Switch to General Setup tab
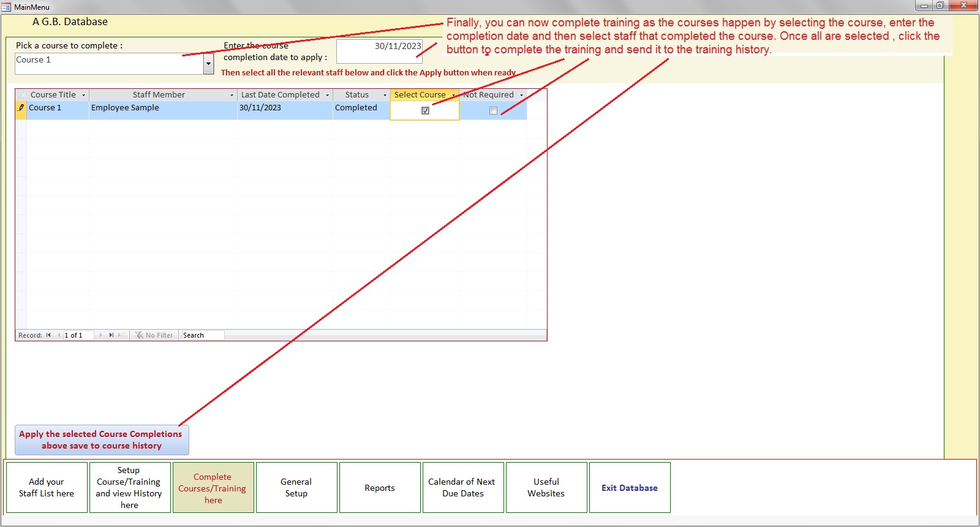The height and width of the screenshot is (527, 980). tap(296, 488)
